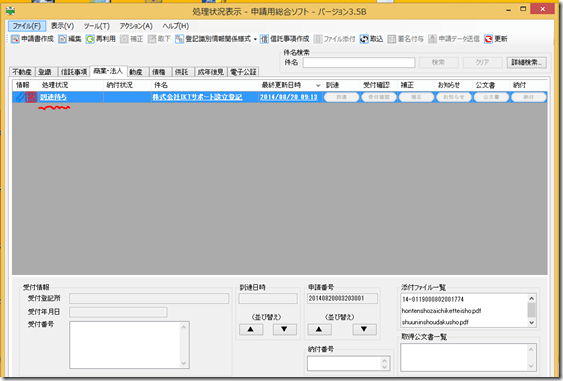Click the 補正 pill button in row
This screenshot has width=563, height=381.
click(x=416, y=97)
